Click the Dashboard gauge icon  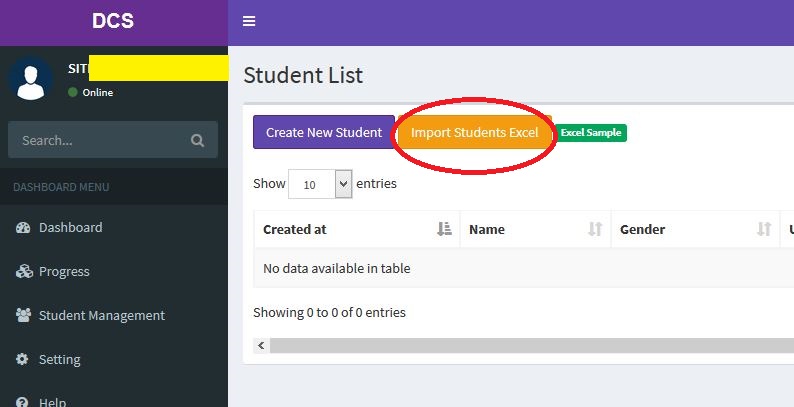[x=23, y=228]
